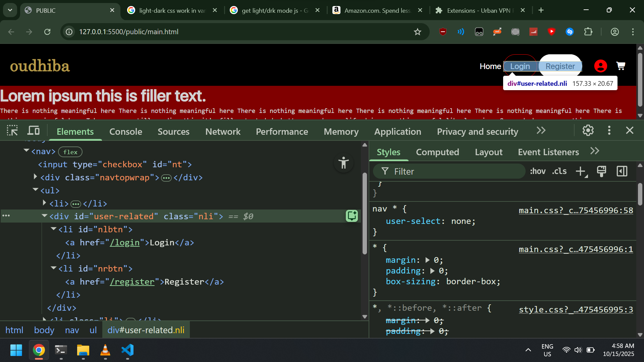Screen dimensions: 644x362
Task: Open the new style rule plus icon
Action: click(x=581, y=172)
